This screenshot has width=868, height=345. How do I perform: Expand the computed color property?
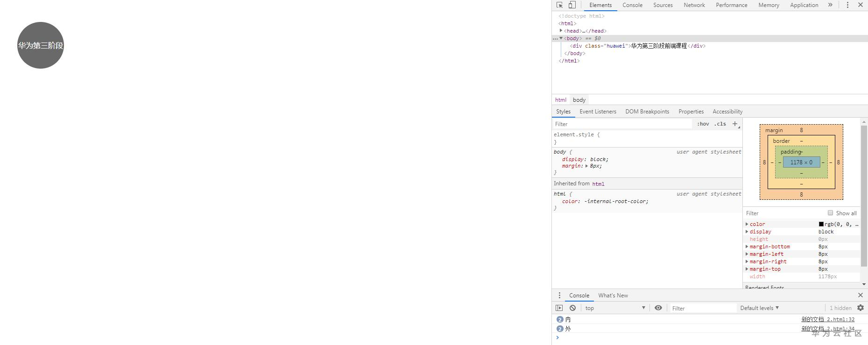tap(747, 224)
